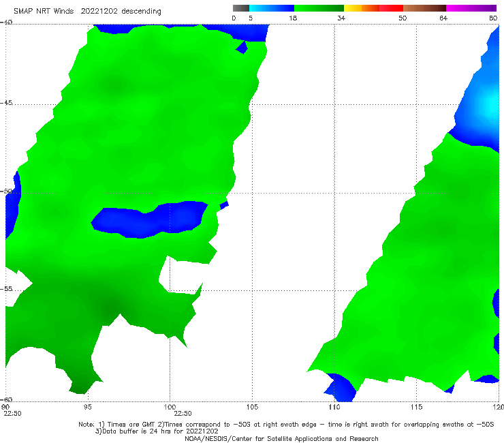
Task: Click the blue patch at the bottom near longitude 110
Action: tap(340, 388)
